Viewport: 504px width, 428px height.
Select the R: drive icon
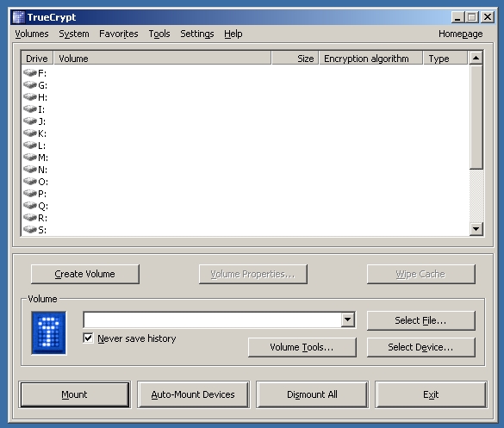pos(30,218)
